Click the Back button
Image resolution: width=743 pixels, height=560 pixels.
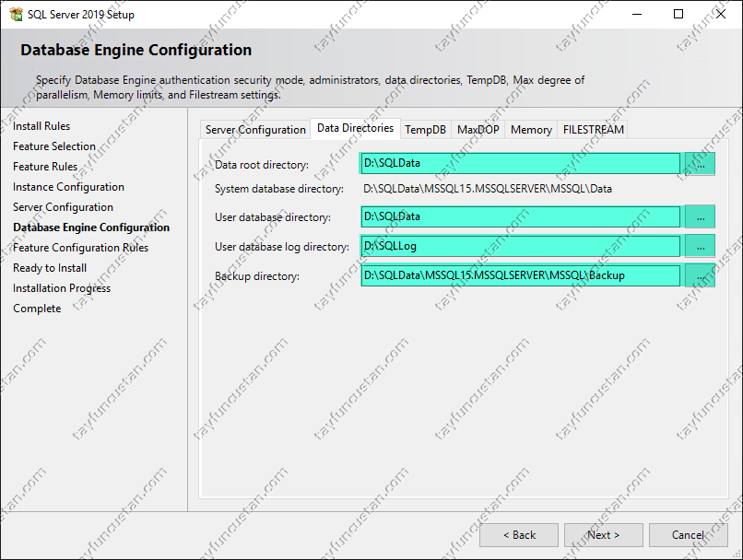click(519, 535)
